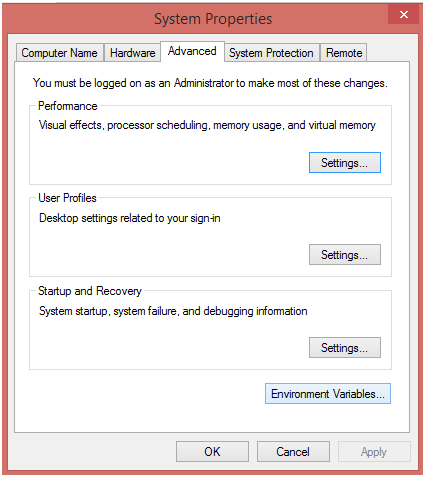This screenshot has width=425, height=477.
Task: Open Performance Settings button
Action: pos(345,163)
